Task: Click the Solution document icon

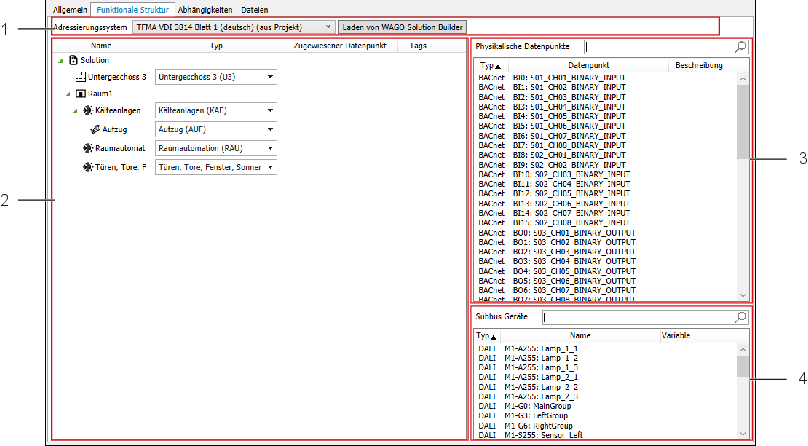Action: [73, 60]
